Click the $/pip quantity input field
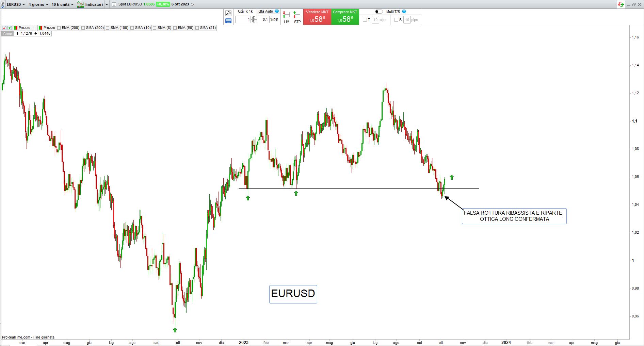This screenshot has height=346, width=644. pos(263,20)
